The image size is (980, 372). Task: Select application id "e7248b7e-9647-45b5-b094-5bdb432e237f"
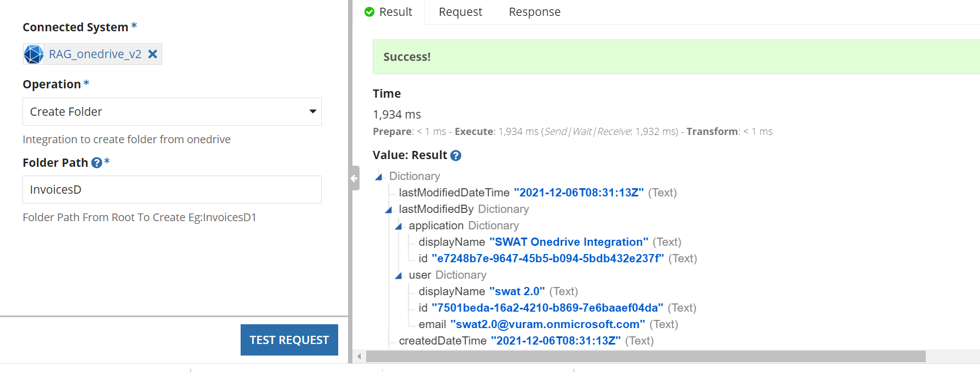coord(548,258)
